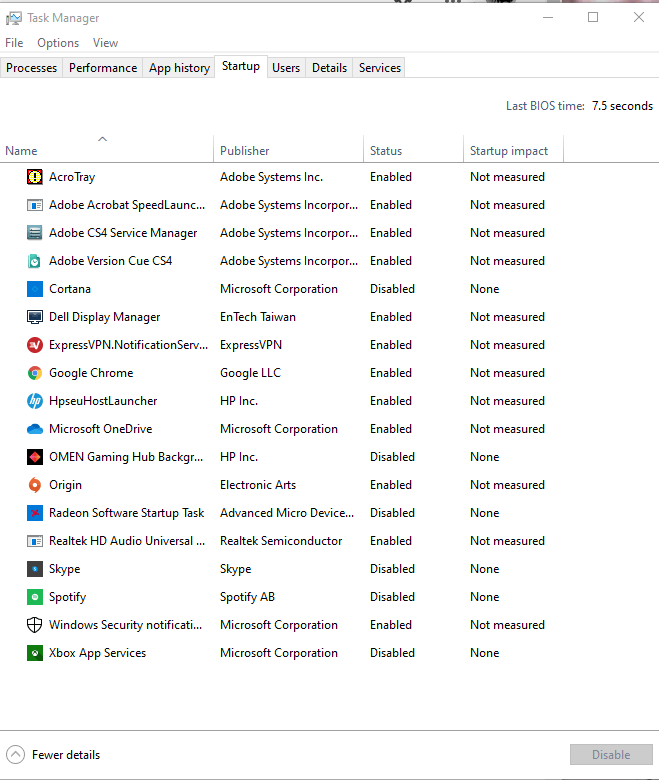Click the ExpressVPN red icon
Viewport: 659px width, 780px height.
34,345
